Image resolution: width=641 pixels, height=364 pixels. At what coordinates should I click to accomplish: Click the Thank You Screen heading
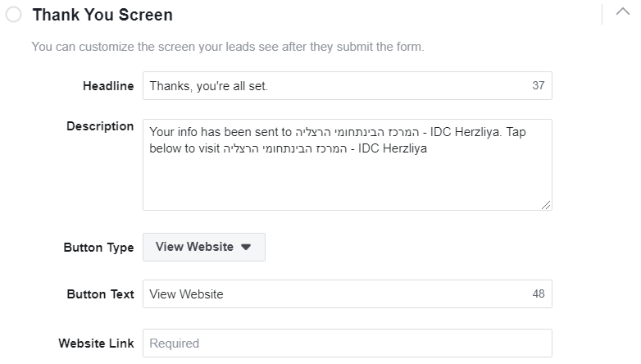tap(102, 15)
